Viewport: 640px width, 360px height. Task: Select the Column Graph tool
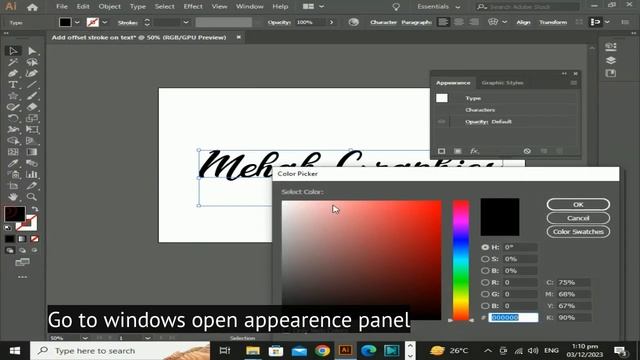pyautogui.click(x=32, y=175)
